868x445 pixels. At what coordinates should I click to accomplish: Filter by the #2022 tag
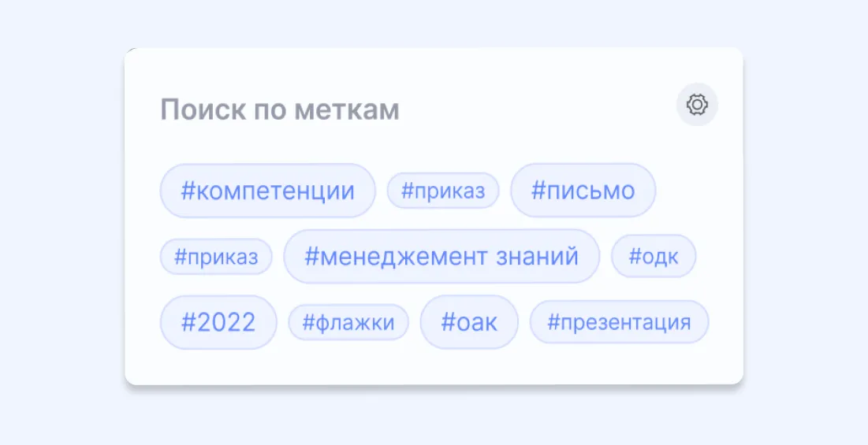coord(218,322)
